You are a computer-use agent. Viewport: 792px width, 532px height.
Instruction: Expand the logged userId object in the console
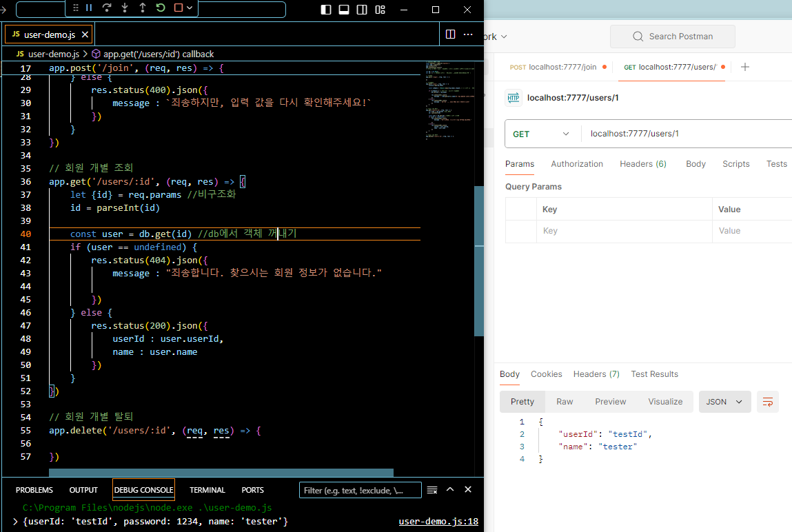pyautogui.click(x=15, y=522)
